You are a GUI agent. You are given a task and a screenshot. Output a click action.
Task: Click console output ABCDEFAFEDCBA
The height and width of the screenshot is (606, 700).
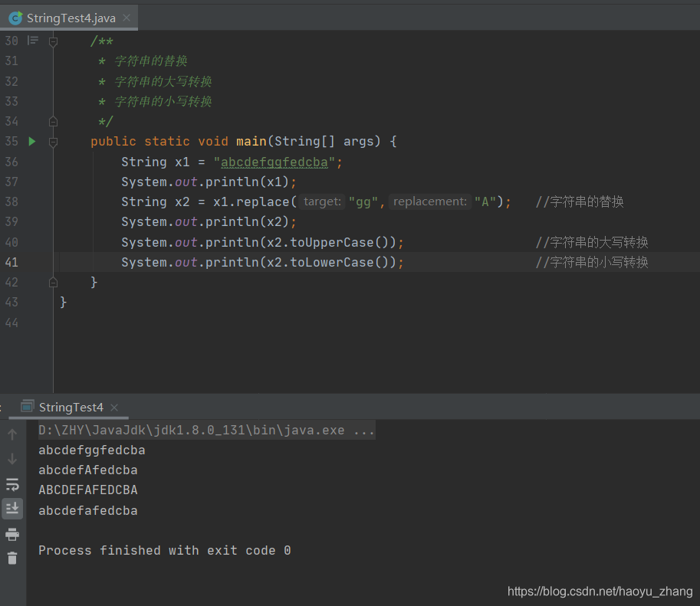click(x=88, y=490)
